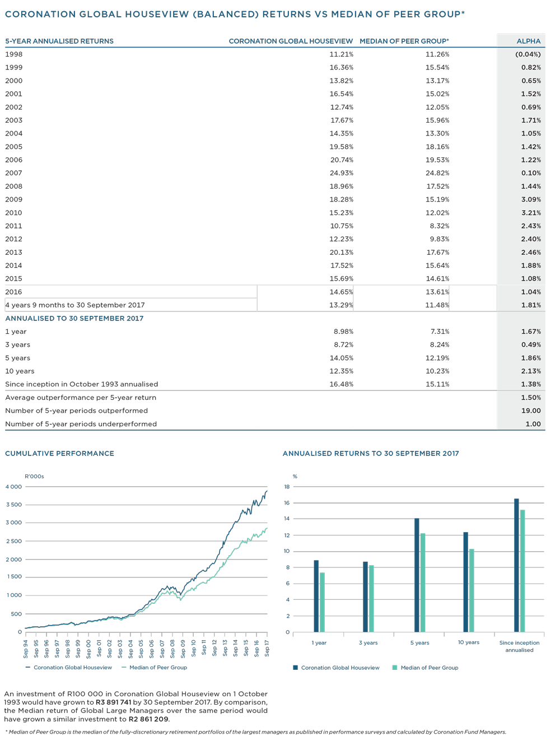The height and width of the screenshot is (741, 560).
Task: Click the Coronation Global Houseview legend swatch under bar chart
Action: pyautogui.click(x=295, y=668)
